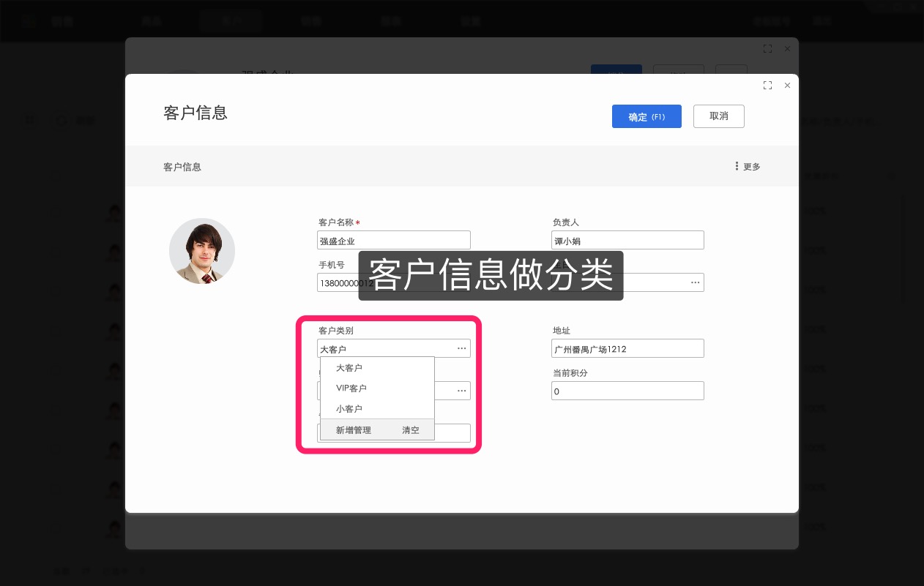Click the vertical dots icon beside 更多

pos(737,166)
